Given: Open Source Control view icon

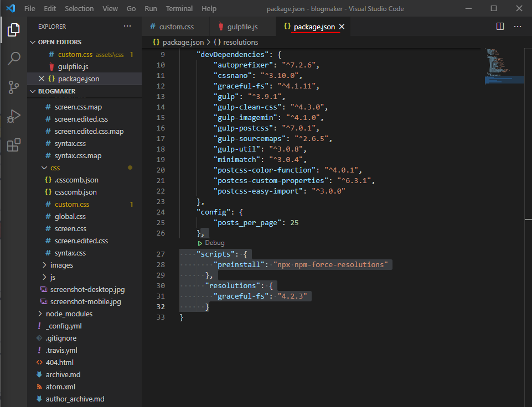Looking at the screenshot, I should [14, 87].
